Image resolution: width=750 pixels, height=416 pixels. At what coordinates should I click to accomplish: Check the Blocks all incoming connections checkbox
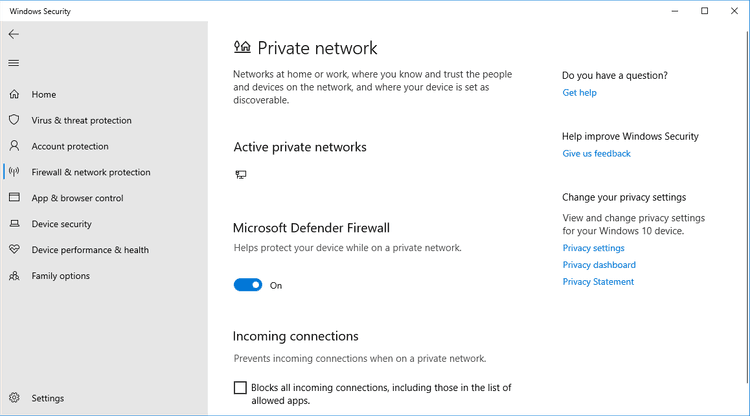(240, 388)
